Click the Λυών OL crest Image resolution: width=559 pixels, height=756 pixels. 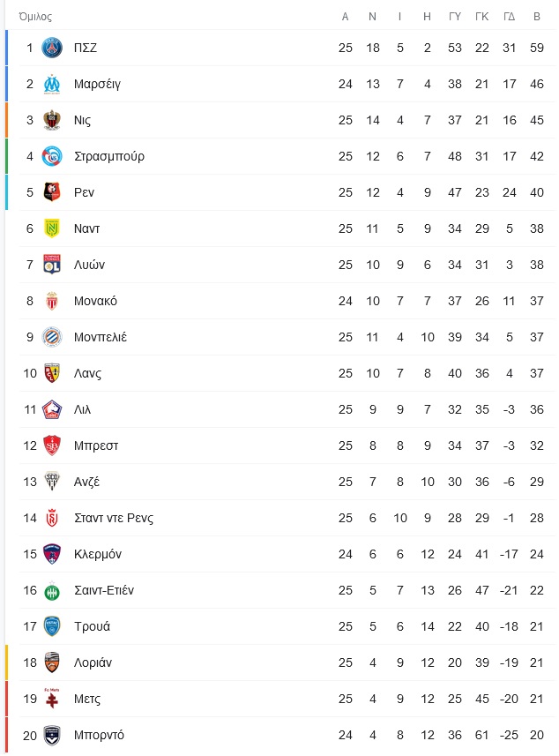[x=51, y=265]
